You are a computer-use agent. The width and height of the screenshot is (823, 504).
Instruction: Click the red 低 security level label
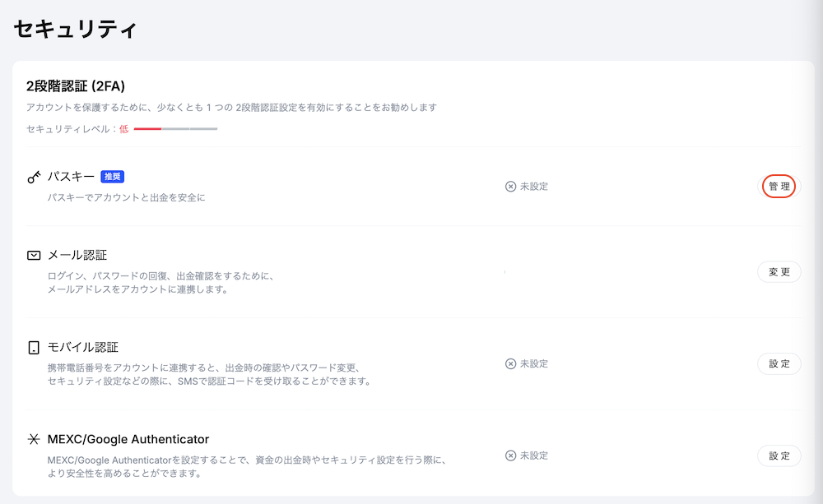[x=123, y=130]
